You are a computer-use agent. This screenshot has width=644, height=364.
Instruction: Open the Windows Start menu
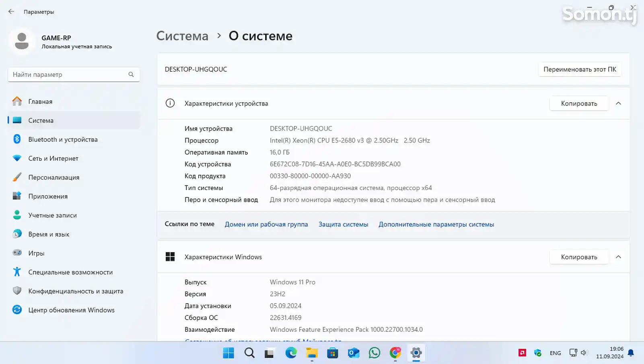pos(228,353)
